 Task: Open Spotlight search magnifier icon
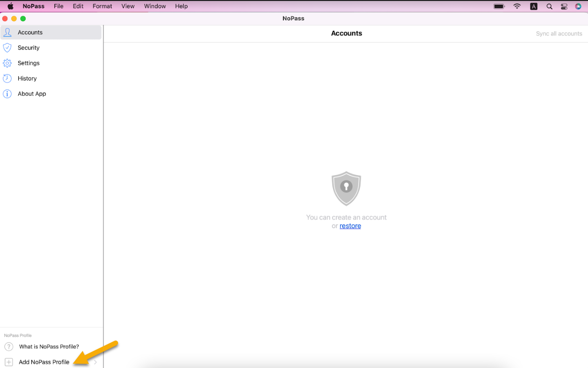549,6
